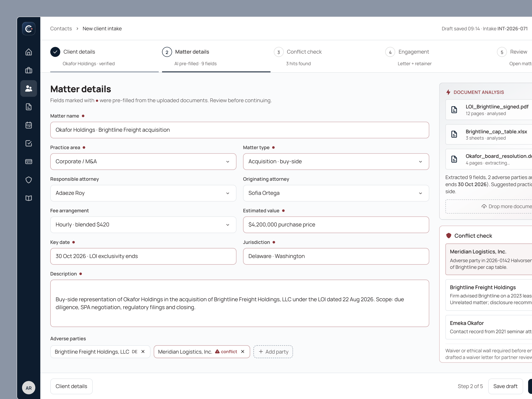Open the Billing card icon in sidebar
The image size is (532, 399).
29,162
